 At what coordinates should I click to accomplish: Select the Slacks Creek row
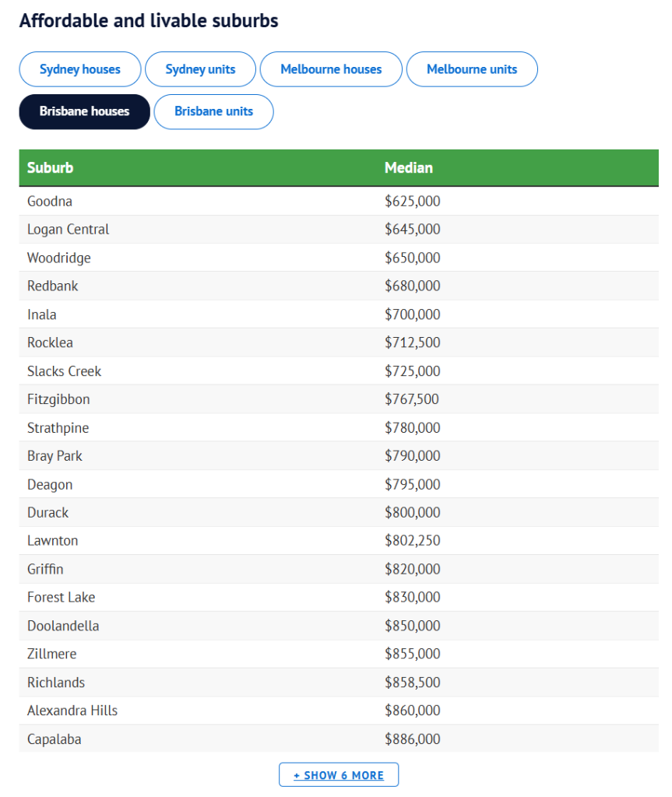tap(339, 371)
